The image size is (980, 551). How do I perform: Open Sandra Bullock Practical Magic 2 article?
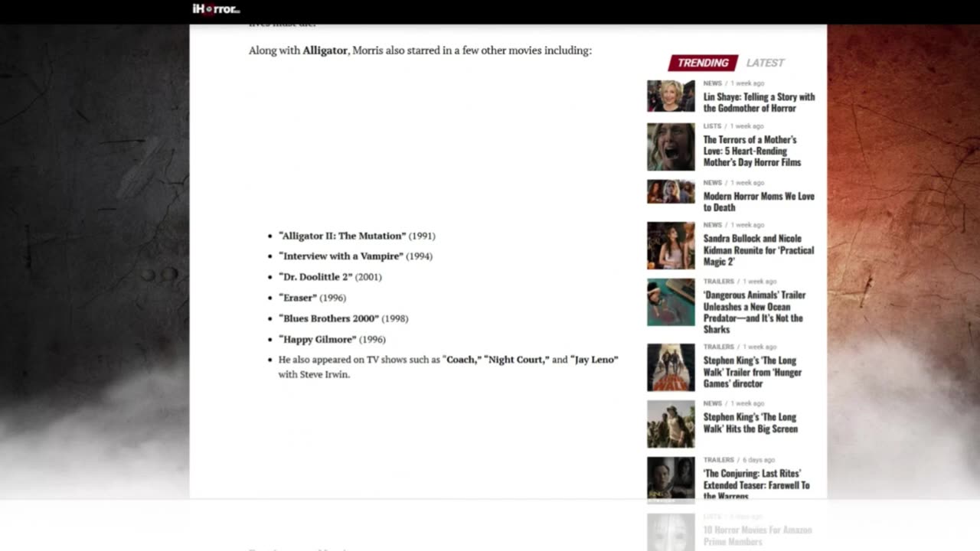(x=759, y=250)
